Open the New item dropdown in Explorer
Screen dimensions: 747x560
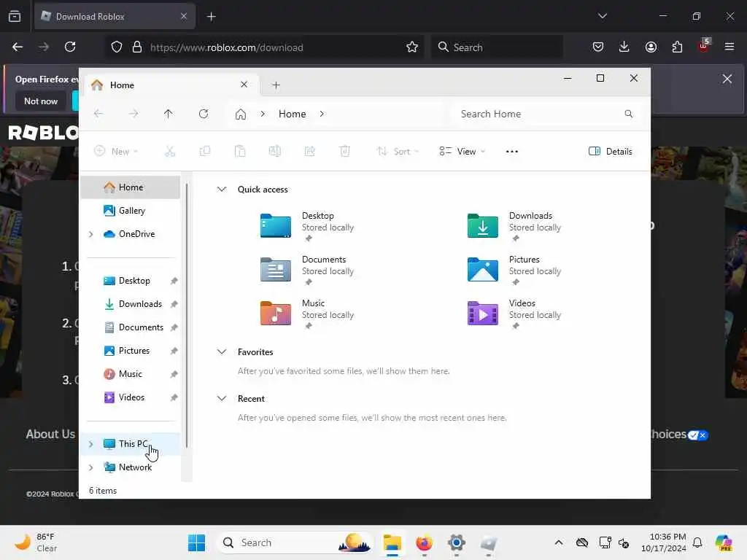[x=116, y=152]
